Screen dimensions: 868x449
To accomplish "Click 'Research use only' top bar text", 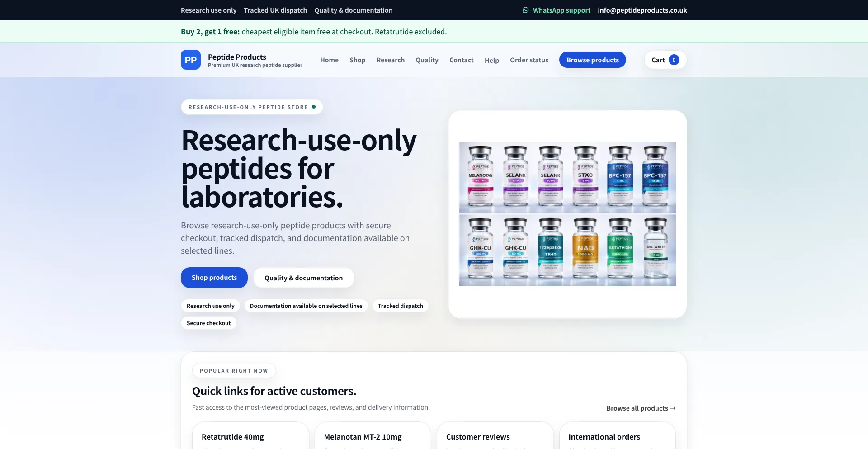I will click(208, 10).
